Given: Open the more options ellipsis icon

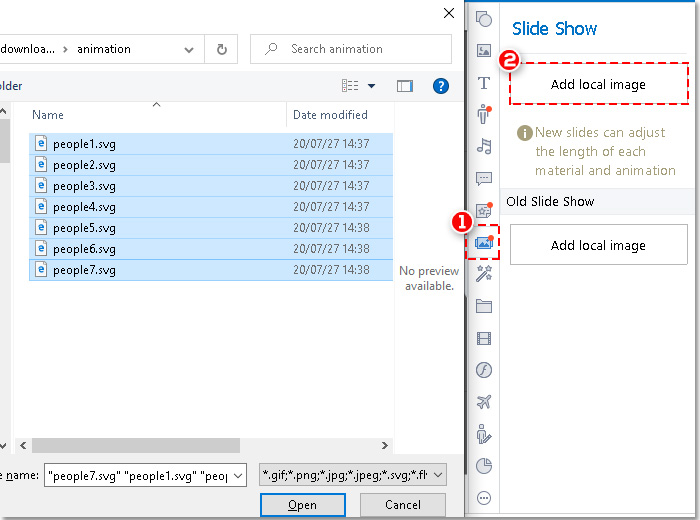Looking at the screenshot, I should click(484, 498).
